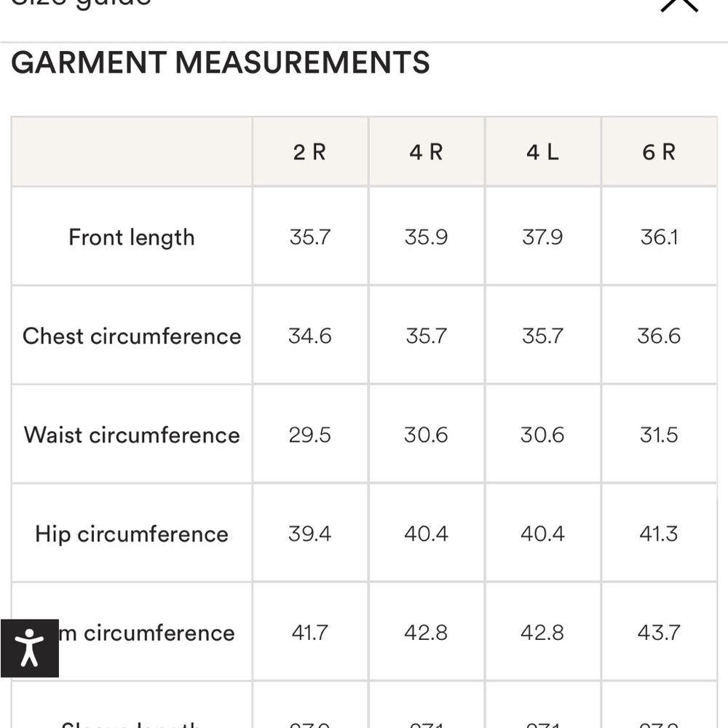Open the accessibility options widget
This screenshot has width=728, height=728.
(29, 648)
